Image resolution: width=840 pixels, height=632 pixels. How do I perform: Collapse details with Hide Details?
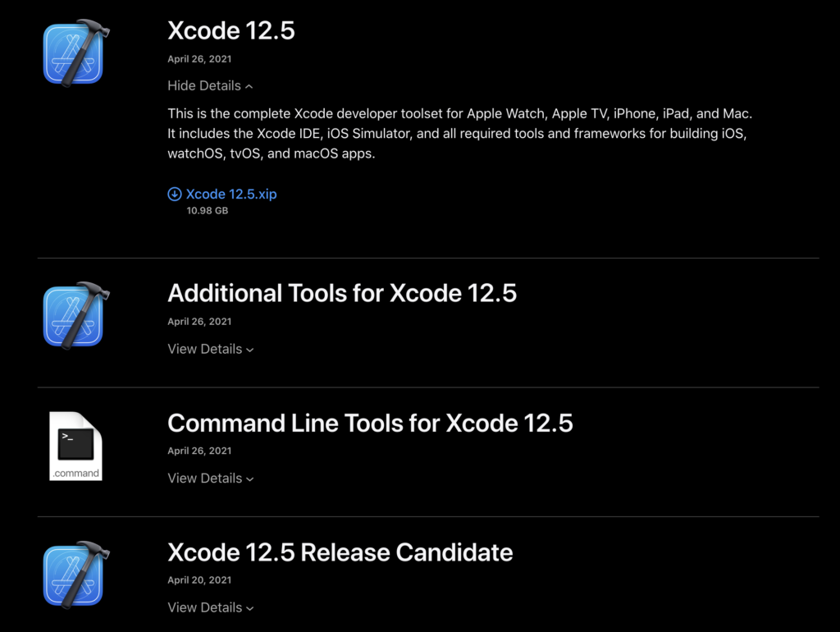[x=210, y=85]
